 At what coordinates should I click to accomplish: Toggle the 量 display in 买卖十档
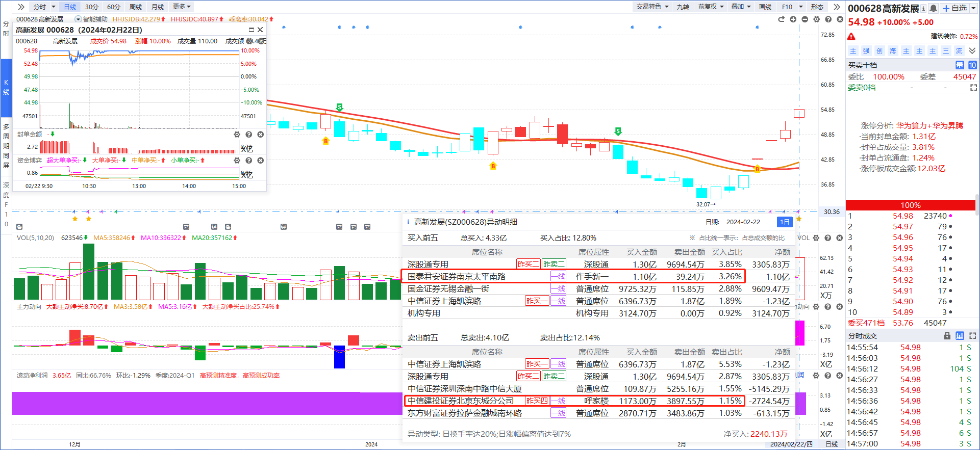click(x=960, y=65)
